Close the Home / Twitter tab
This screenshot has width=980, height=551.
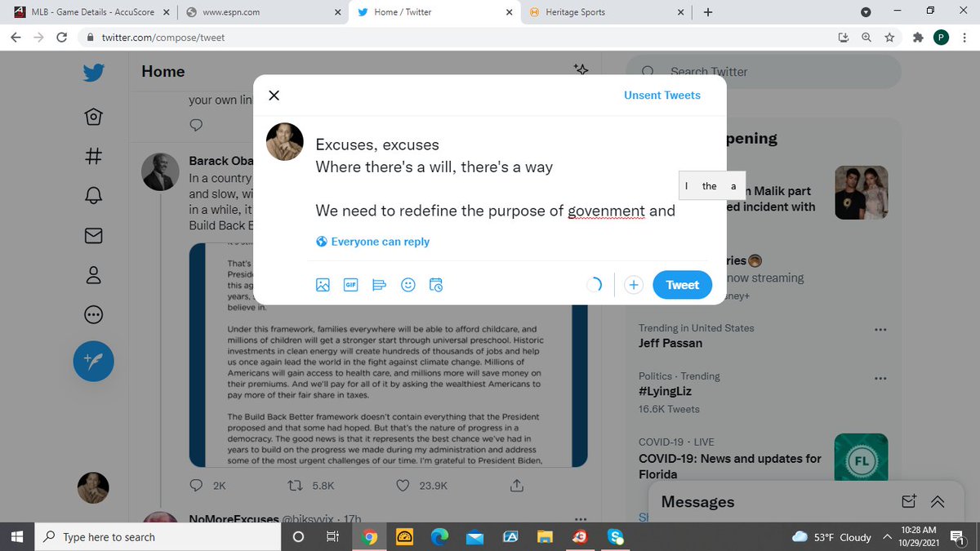(x=508, y=12)
